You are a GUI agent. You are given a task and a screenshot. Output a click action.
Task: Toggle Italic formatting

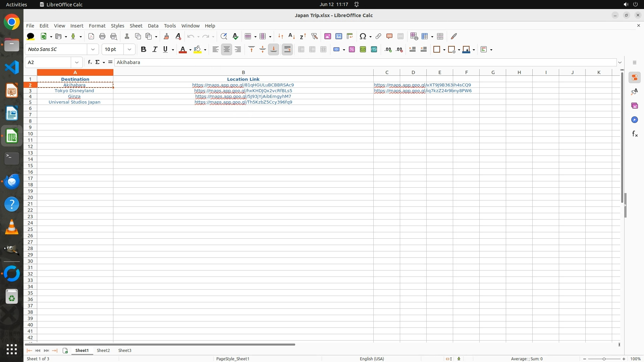point(155,50)
